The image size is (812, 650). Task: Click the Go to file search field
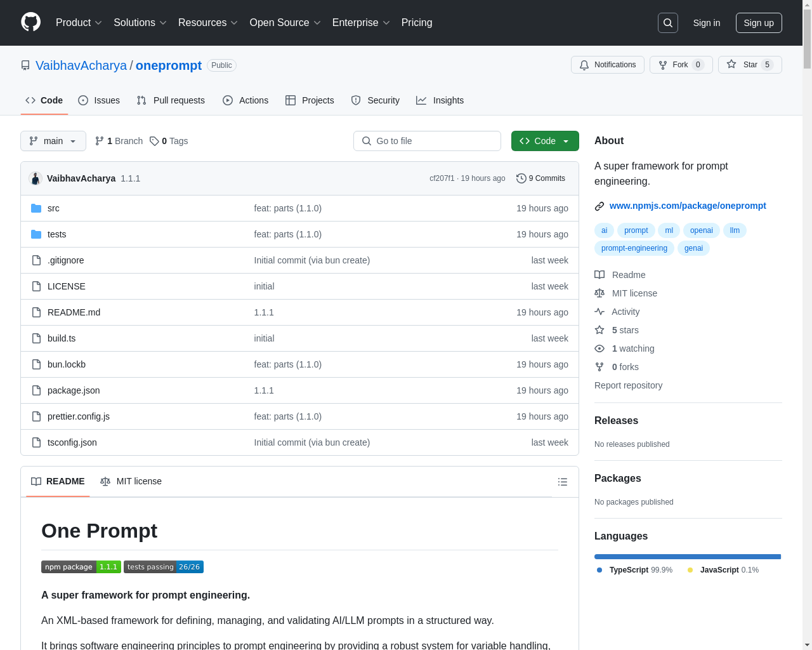427,141
